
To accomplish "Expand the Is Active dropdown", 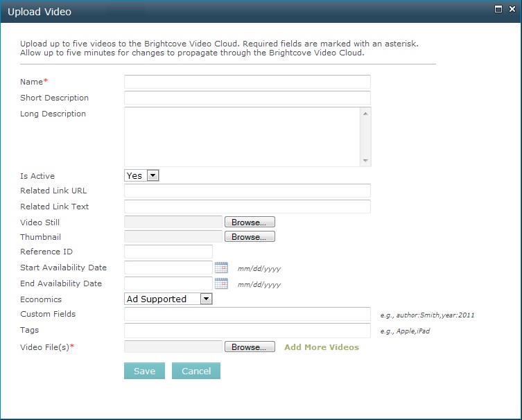I will point(153,175).
